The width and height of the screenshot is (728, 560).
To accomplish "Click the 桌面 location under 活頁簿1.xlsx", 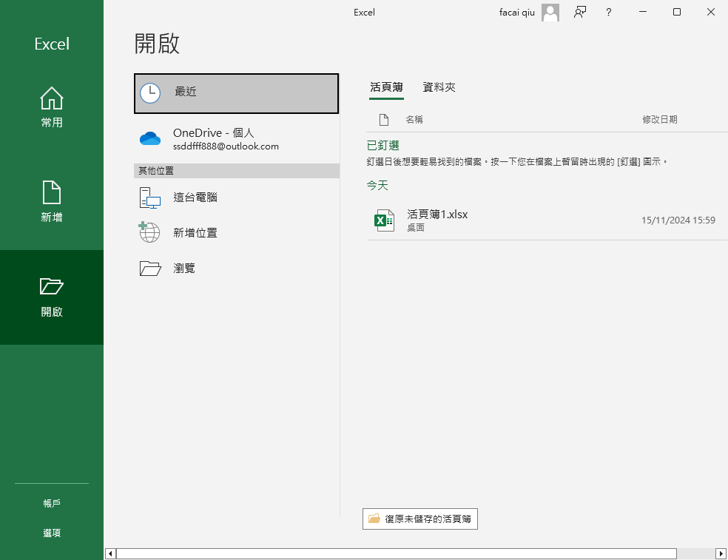I will [x=416, y=228].
